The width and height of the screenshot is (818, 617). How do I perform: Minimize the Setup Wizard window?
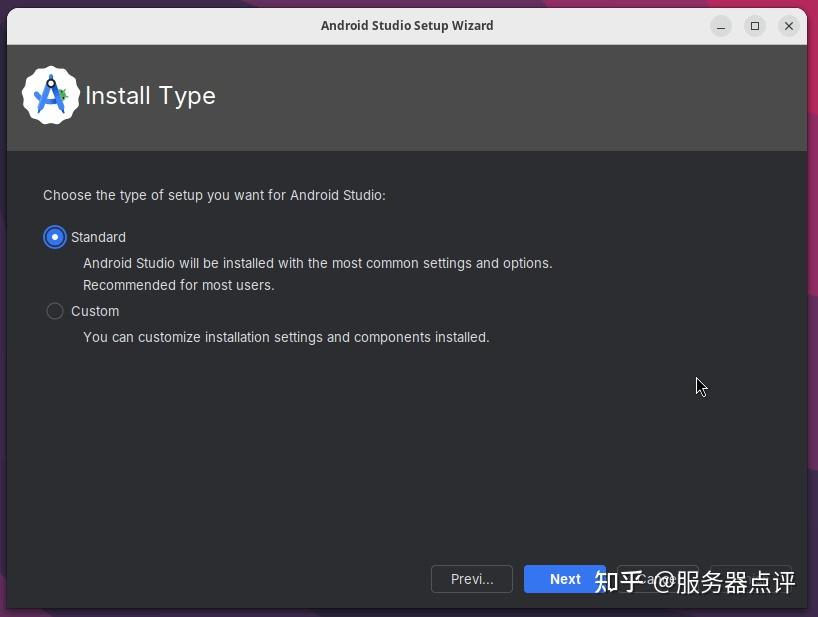pyautogui.click(x=721, y=26)
